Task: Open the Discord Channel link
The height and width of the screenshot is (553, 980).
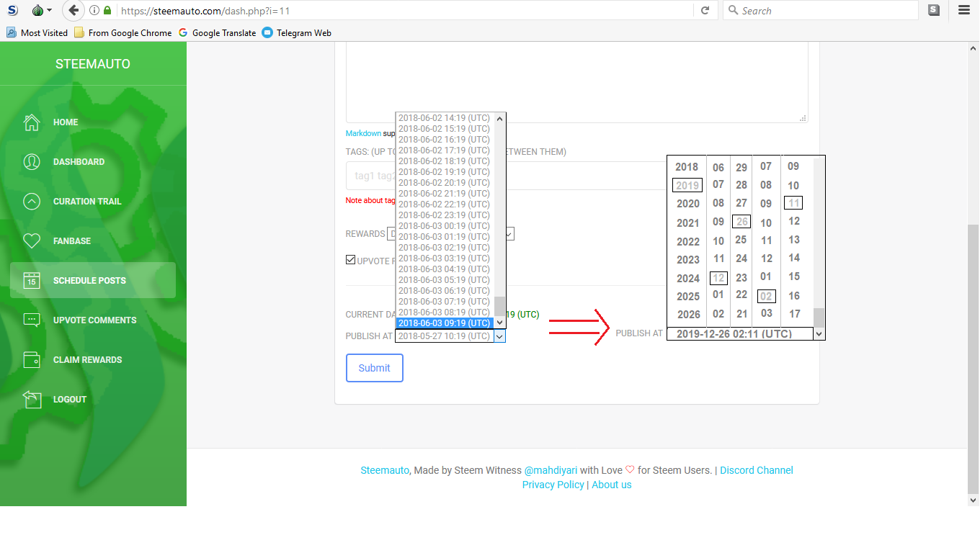Action: point(757,470)
